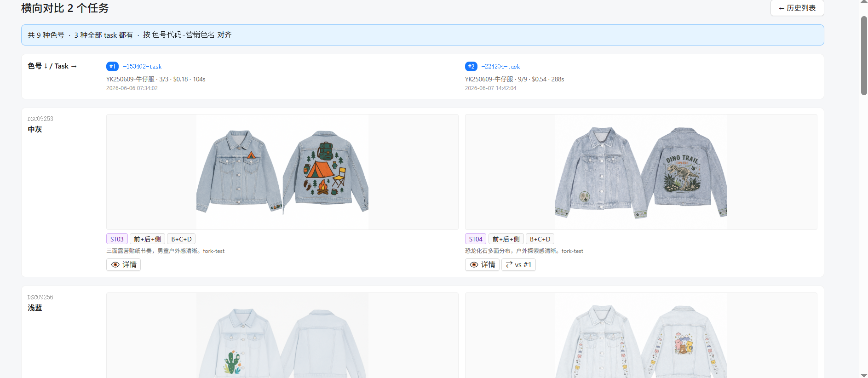The image size is (868, 378).
Task: Click 前+后+侧 tag under ST03 image
Action: (x=147, y=239)
